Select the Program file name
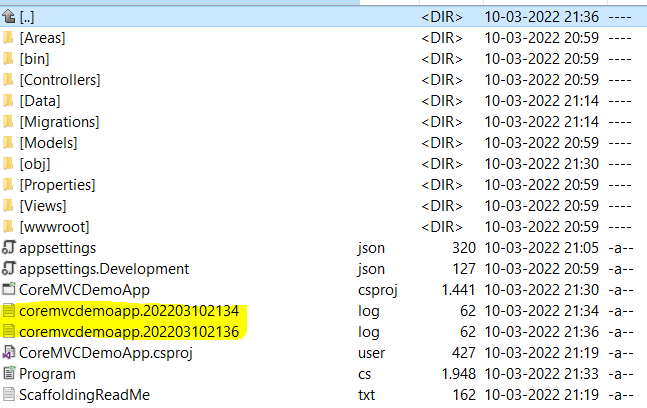This screenshot has height=408, width=647. pos(47,374)
